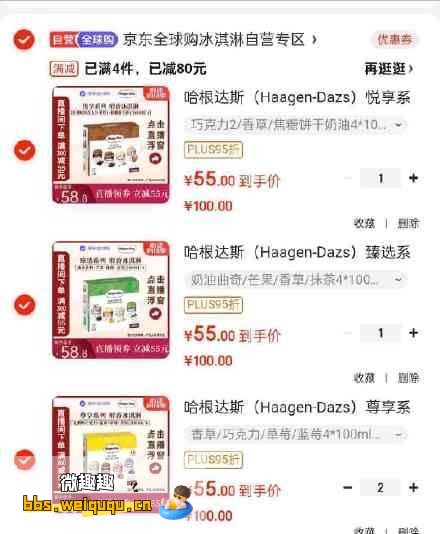Expand the 尊享系 flavor spec dropdown
Image resolution: width=440 pixels, height=534 pixels.
point(295,435)
